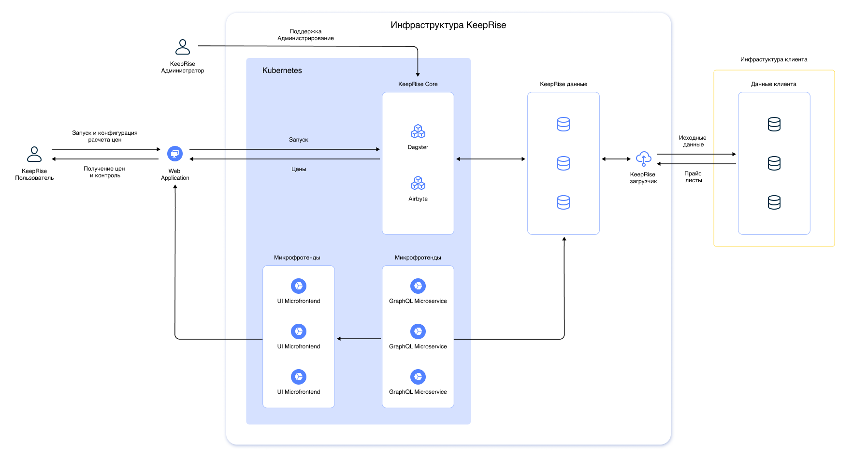
Task: Click the bottommost "UI Microfrontend" text label
Action: point(299,392)
